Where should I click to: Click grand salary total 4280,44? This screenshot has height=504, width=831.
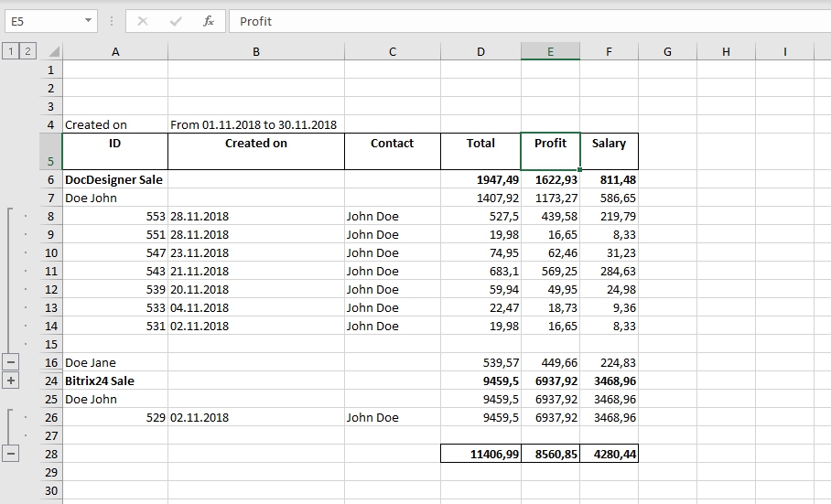(x=609, y=454)
